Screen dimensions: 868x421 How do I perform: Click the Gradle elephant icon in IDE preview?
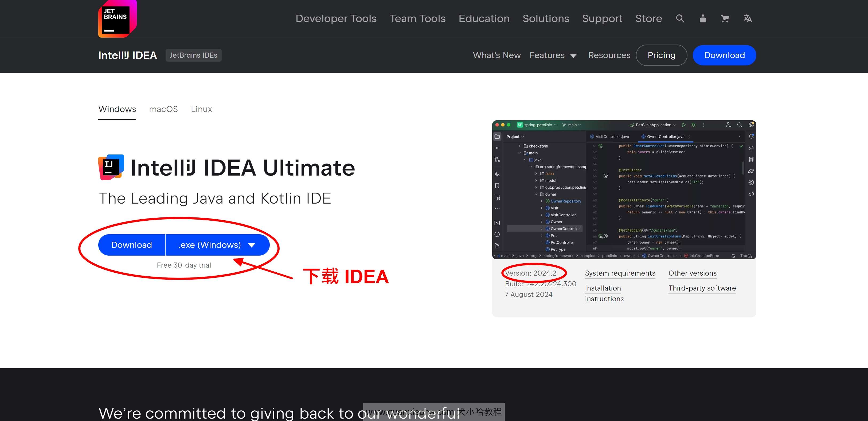[x=751, y=171]
